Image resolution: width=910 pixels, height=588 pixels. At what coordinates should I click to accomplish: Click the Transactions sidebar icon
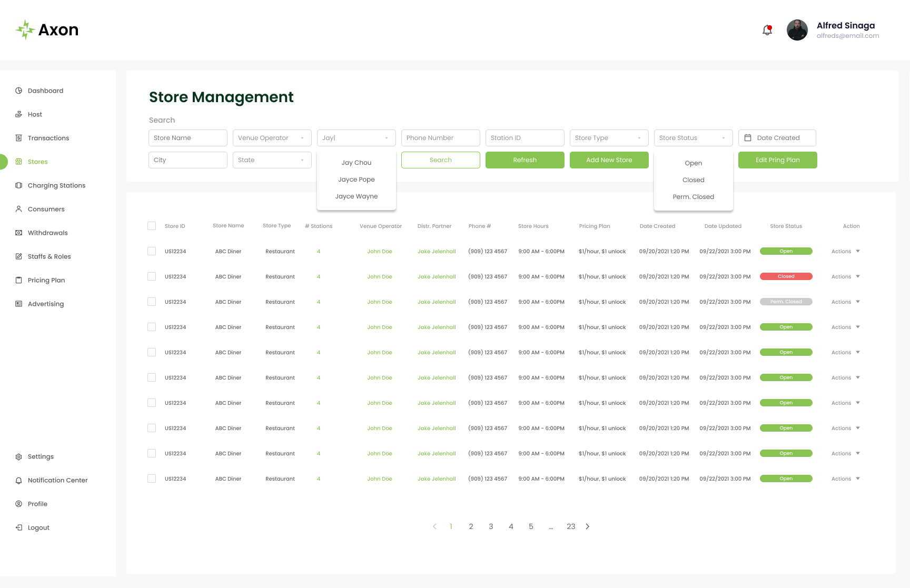coord(18,138)
